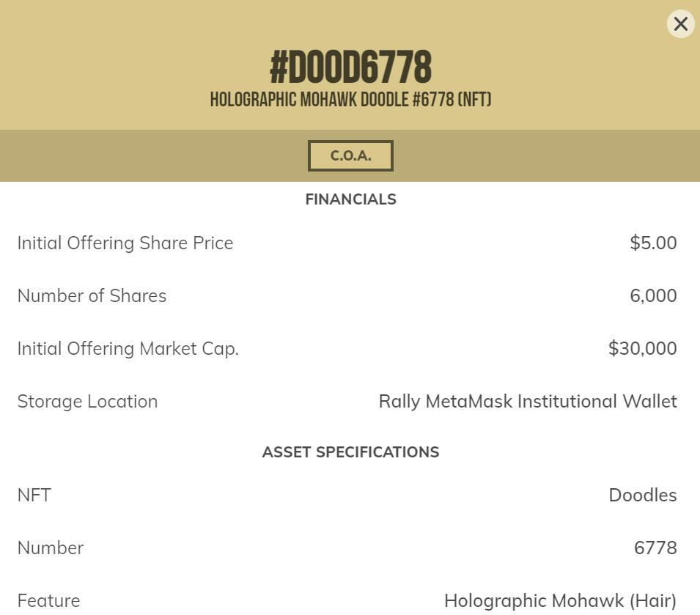
Task: Select the FINANCIALS section heading
Action: pyautogui.click(x=350, y=199)
